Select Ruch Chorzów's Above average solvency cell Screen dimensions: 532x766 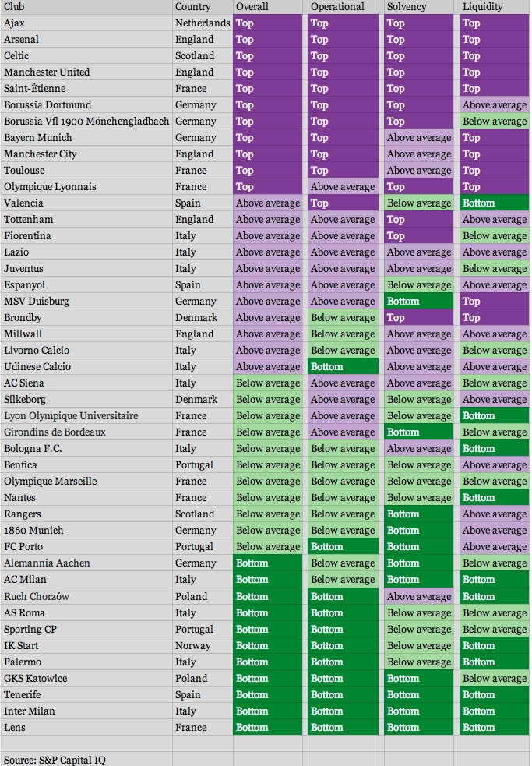pos(418,597)
